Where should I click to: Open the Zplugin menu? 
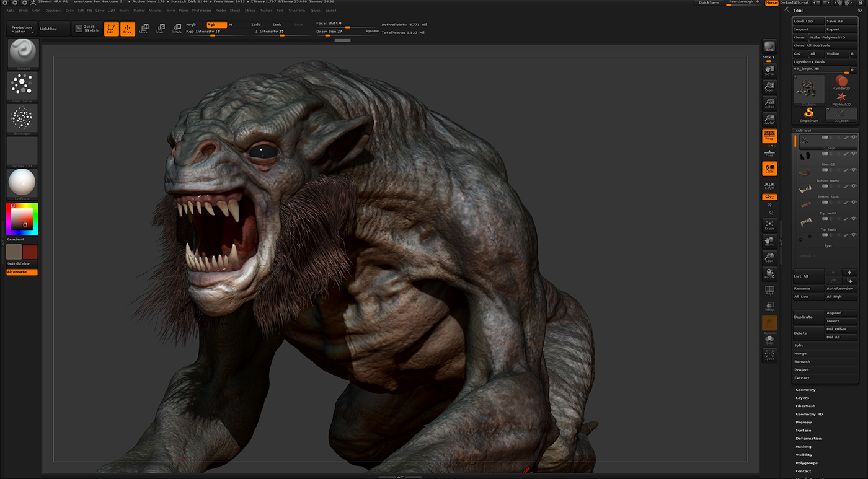tap(315, 11)
